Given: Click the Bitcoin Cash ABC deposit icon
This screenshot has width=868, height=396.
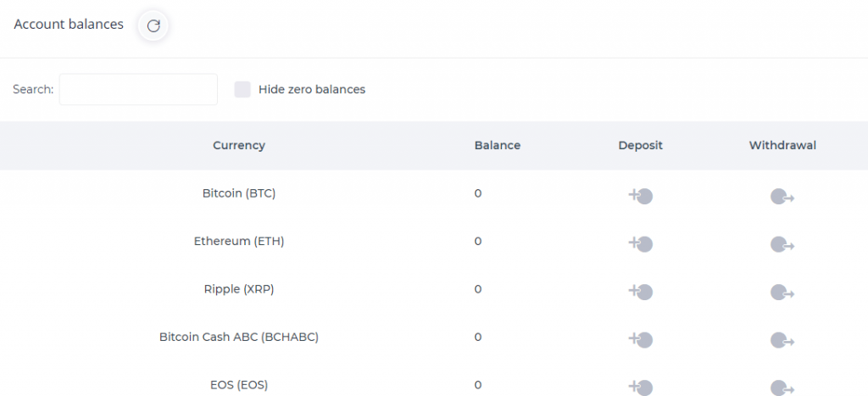Looking at the screenshot, I should coord(641,339).
